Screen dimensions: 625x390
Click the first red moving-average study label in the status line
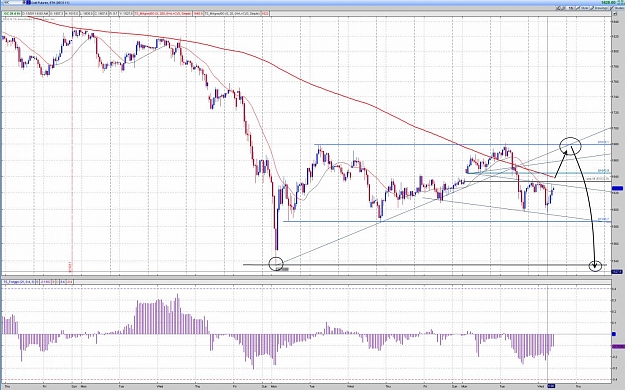tap(163, 14)
